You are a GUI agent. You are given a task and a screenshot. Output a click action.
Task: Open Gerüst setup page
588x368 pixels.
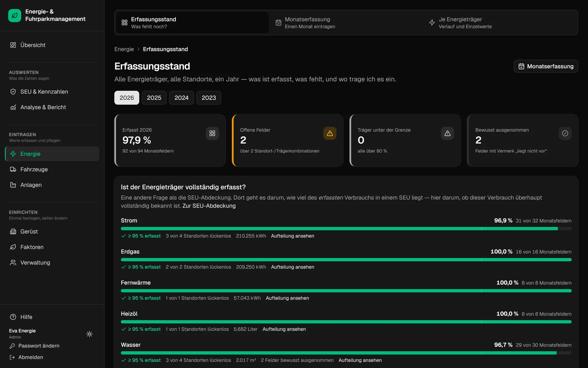point(52,232)
